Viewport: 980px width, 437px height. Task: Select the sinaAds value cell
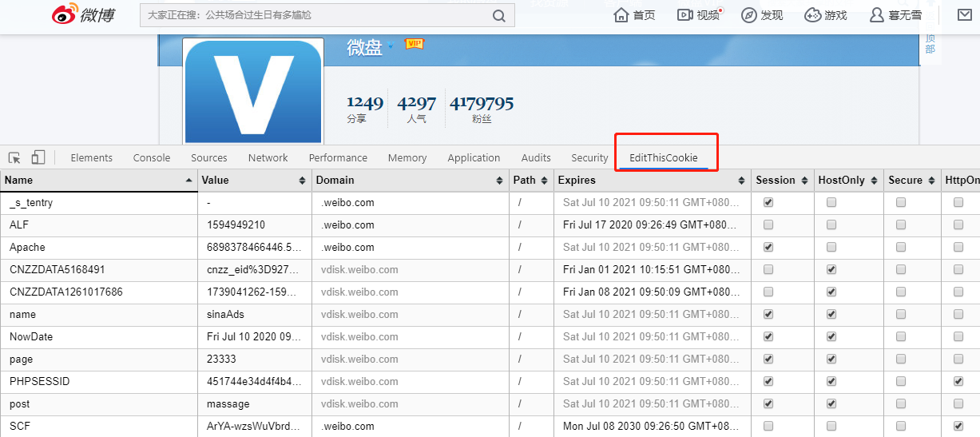tap(254, 315)
